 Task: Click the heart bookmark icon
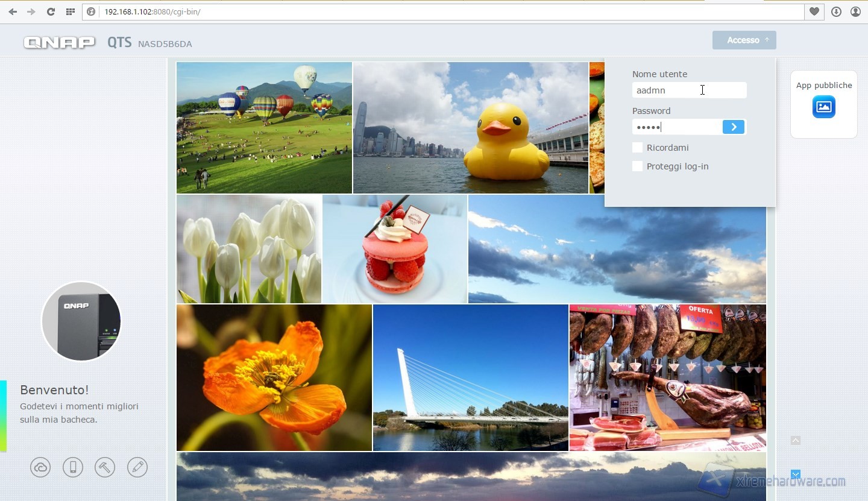click(814, 11)
